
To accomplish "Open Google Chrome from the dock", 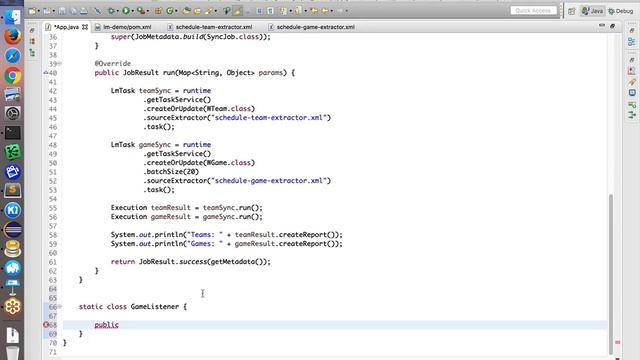I will [x=13, y=76].
